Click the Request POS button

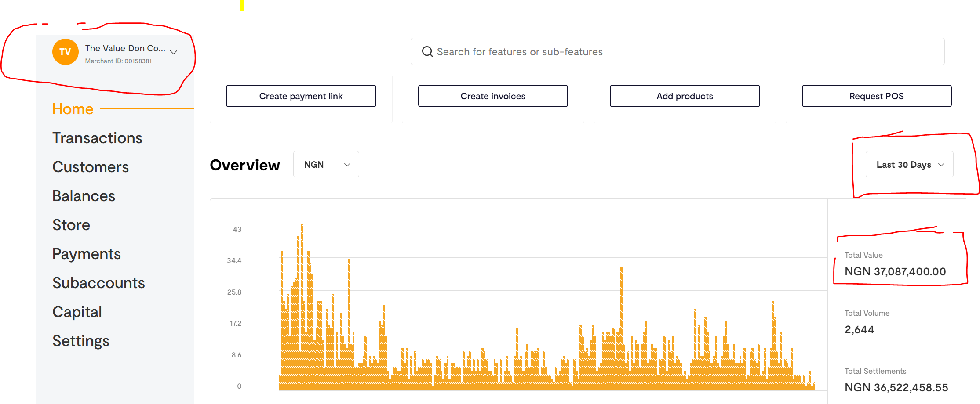pyautogui.click(x=876, y=96)
